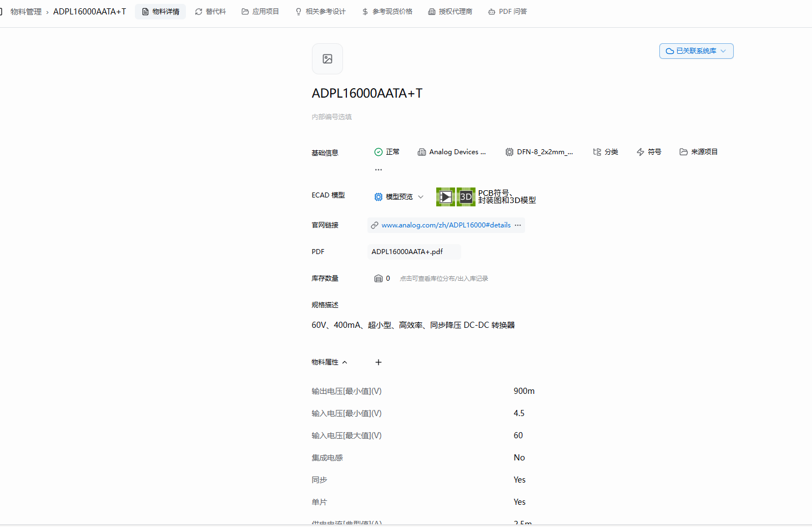Click the DFN-8_2x2mm package tag
812x527 pixels.
click(x=539, y=152)
